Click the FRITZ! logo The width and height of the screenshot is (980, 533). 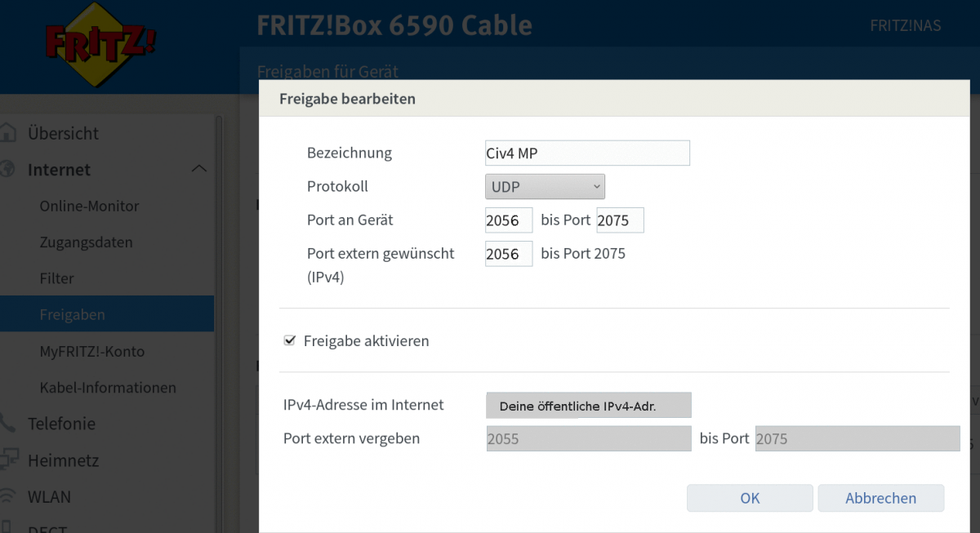(100, 46)
